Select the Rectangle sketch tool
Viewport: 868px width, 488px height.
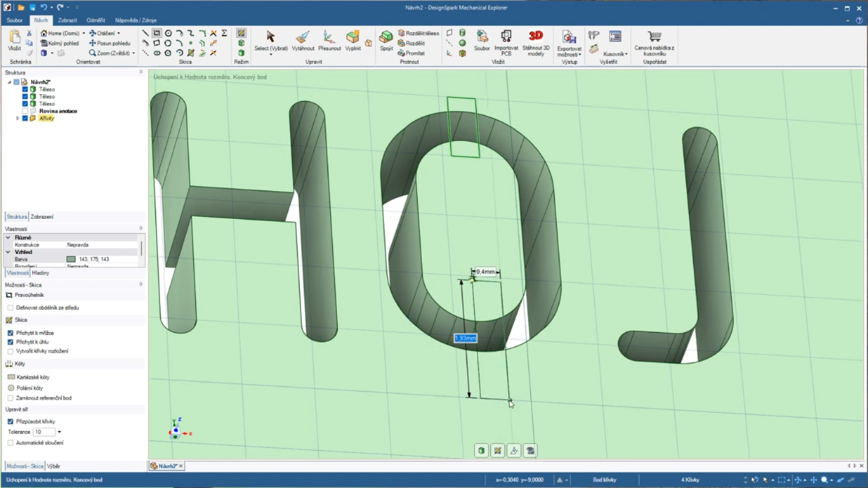coord(157,33)
